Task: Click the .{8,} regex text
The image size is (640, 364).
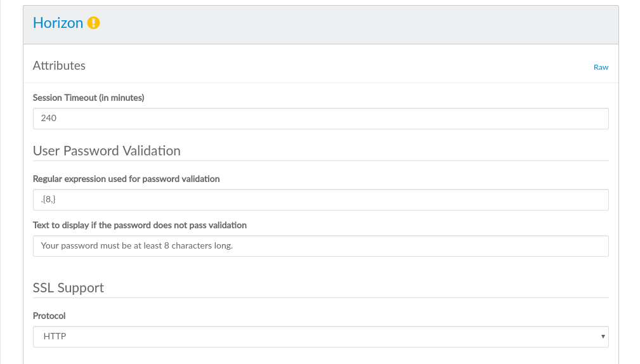Action: click(49, 200)
